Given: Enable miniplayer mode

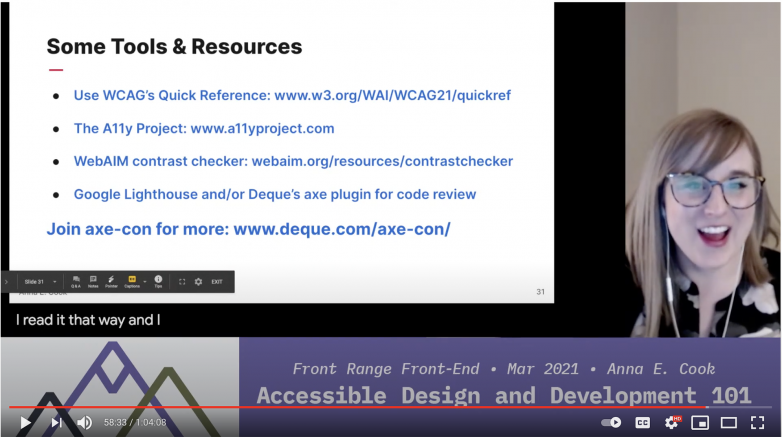Looking at the screenshot, I should coord(700,423).
